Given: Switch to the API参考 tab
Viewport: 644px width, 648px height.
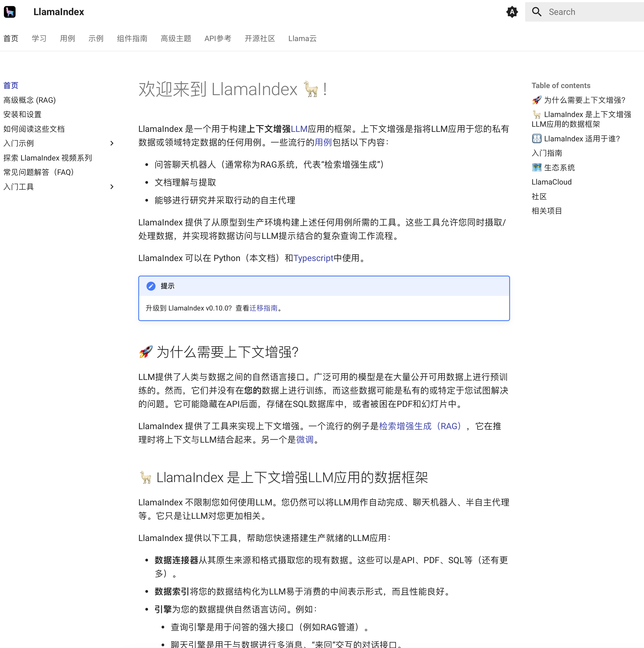Looking at the screenshot, I should [x=217, y=39].
